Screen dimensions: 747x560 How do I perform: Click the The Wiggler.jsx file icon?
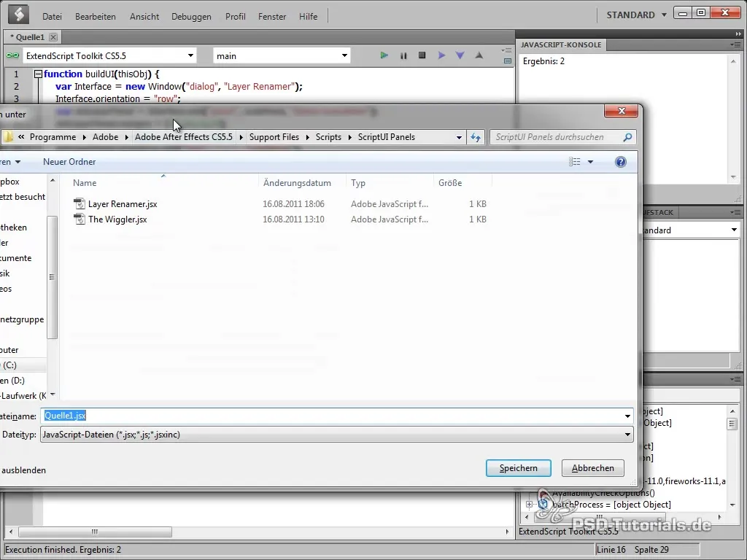coord(79,219)
